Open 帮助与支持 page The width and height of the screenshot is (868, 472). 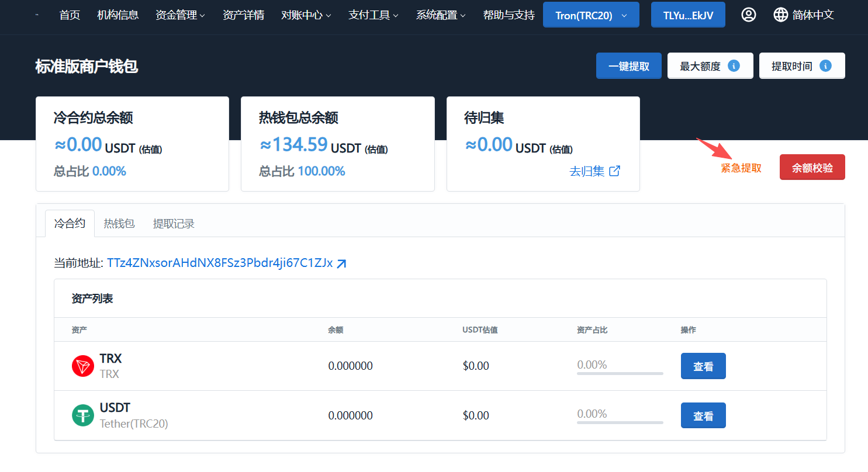[509, 15]
